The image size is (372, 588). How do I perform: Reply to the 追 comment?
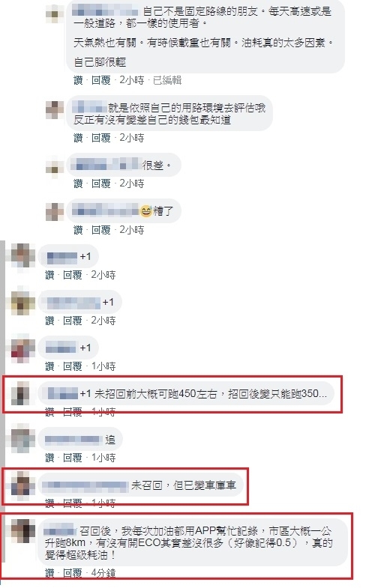click(x=73, y=458)
